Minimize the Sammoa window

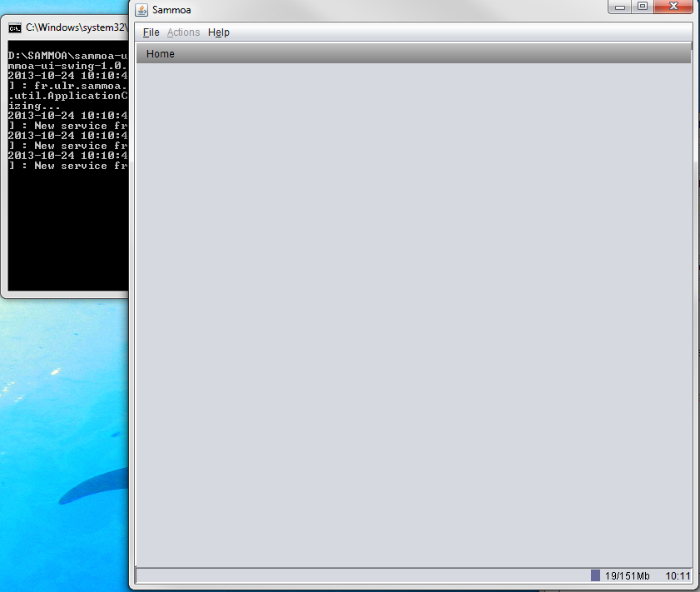point(619,7)
